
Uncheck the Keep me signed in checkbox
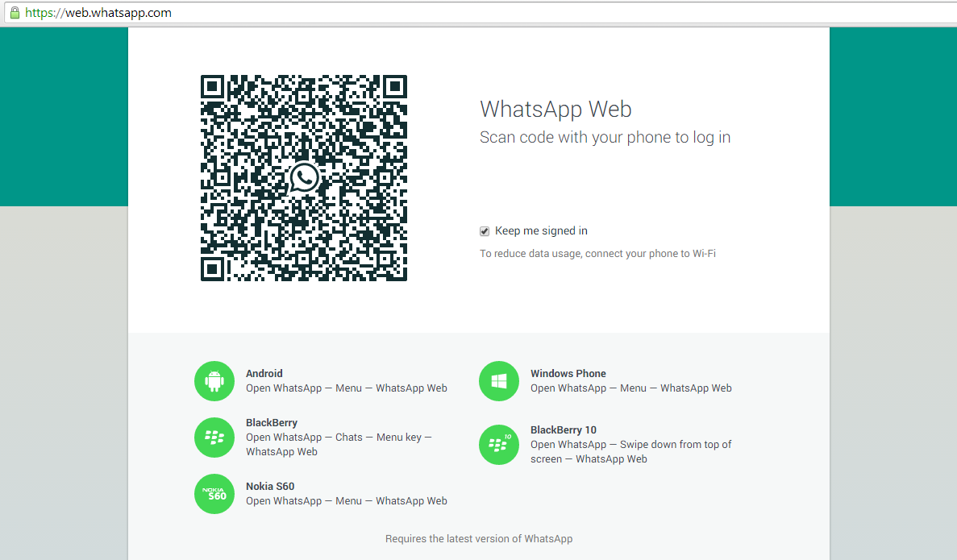pyautogui.click(x=485, y=231)
